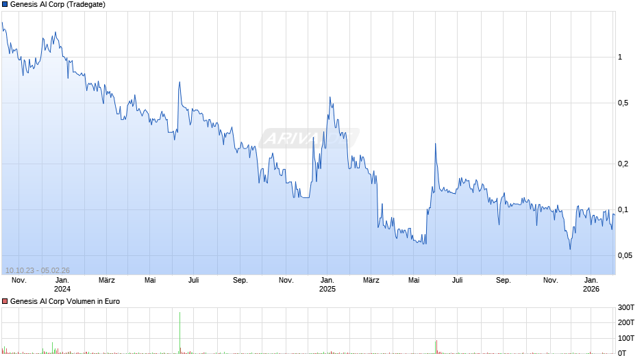Viewport: 644px width, 360px height.
Task: Click the date range text '10.10.23 - 05.02.26'
Action: [38, 270]
